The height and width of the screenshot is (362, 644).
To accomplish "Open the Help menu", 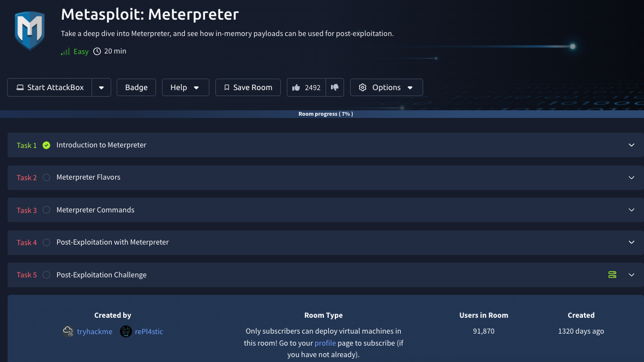I will [x=185, y=87].
